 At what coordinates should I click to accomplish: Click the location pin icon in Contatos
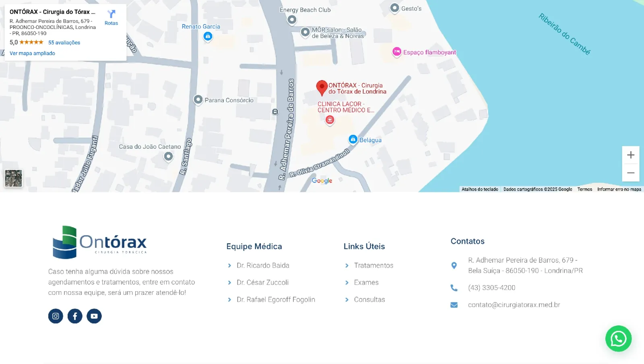[x=454, y=265]
